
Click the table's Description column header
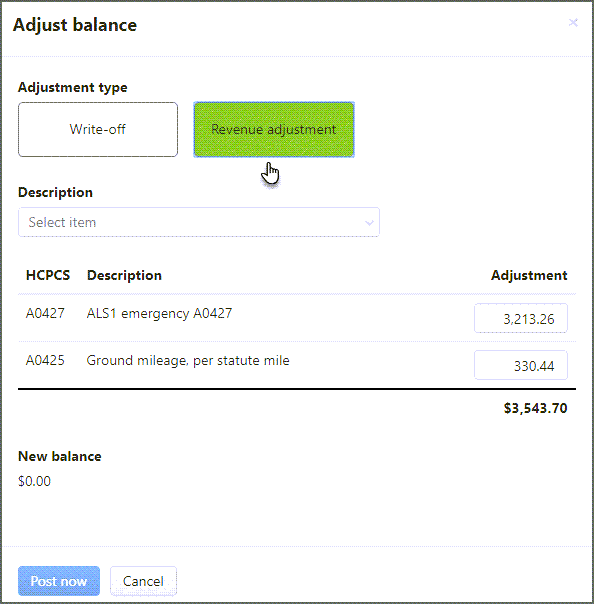tap(124, 275)
